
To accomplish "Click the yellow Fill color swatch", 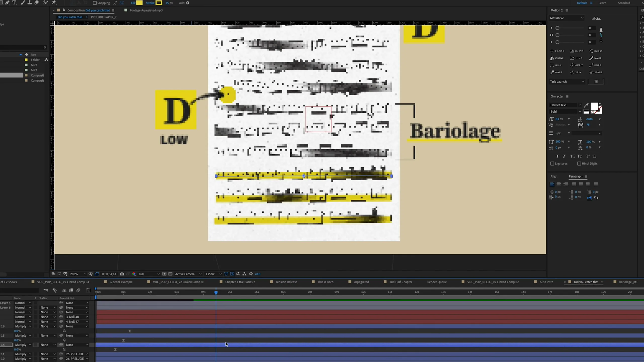I will [139, 3].
